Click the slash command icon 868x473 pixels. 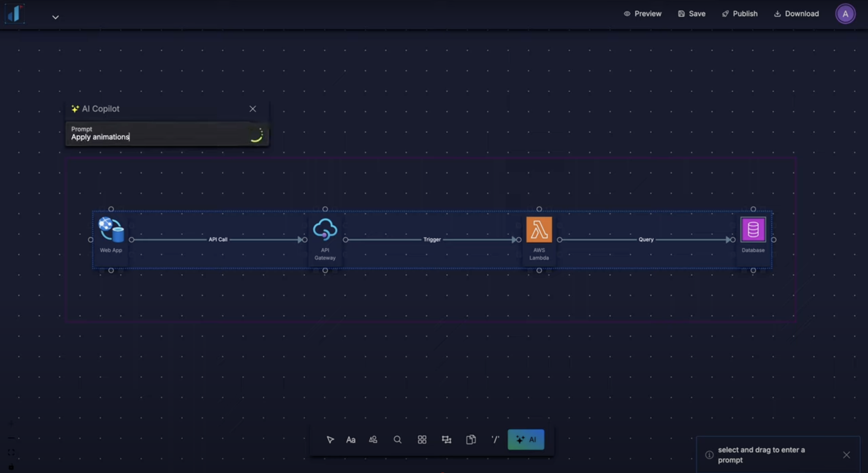pos(495,440)
